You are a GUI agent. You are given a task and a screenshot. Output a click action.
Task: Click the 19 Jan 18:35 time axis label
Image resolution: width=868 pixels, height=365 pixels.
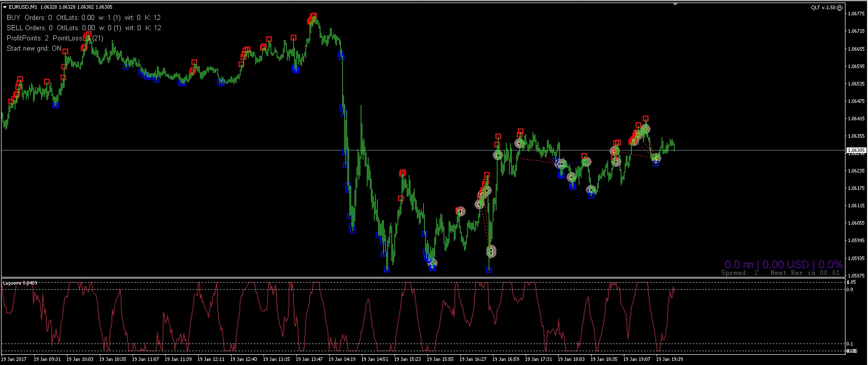[604, 359]
